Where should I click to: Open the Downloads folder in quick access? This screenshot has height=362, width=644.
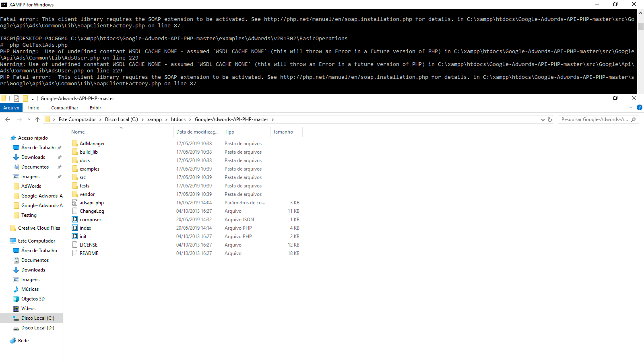point(33,157)
